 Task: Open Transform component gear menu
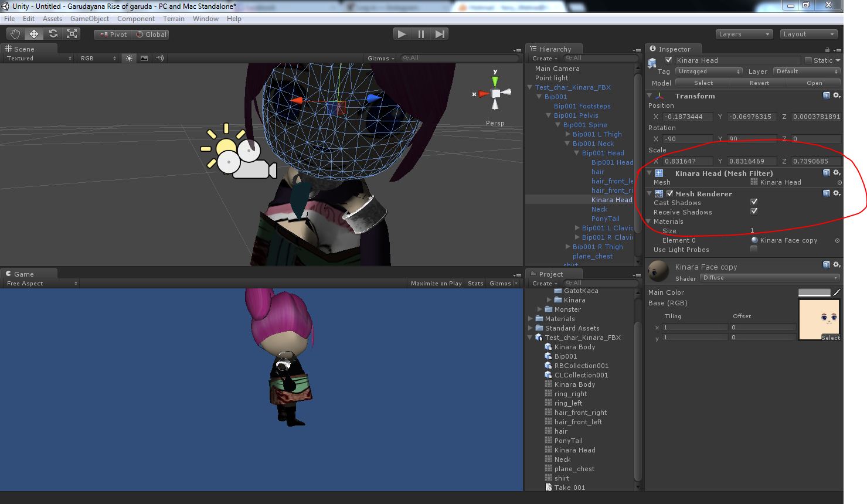pyautogui.click(x=837, y=96)
